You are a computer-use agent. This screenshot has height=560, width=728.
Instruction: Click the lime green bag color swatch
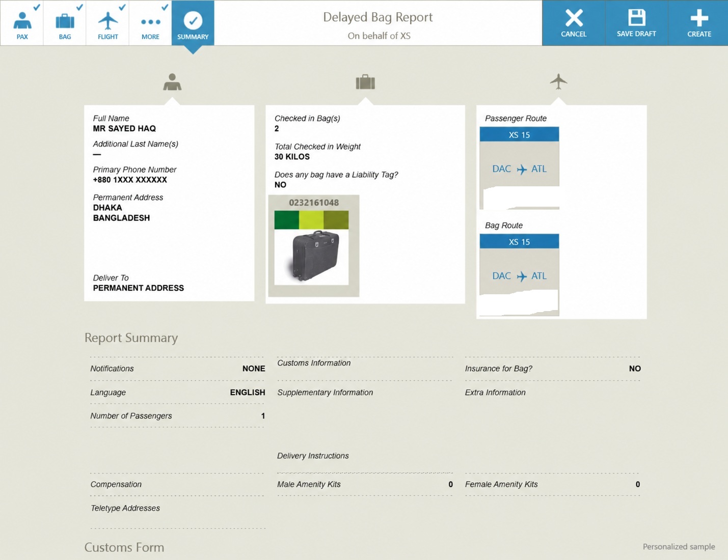(311, 220)
